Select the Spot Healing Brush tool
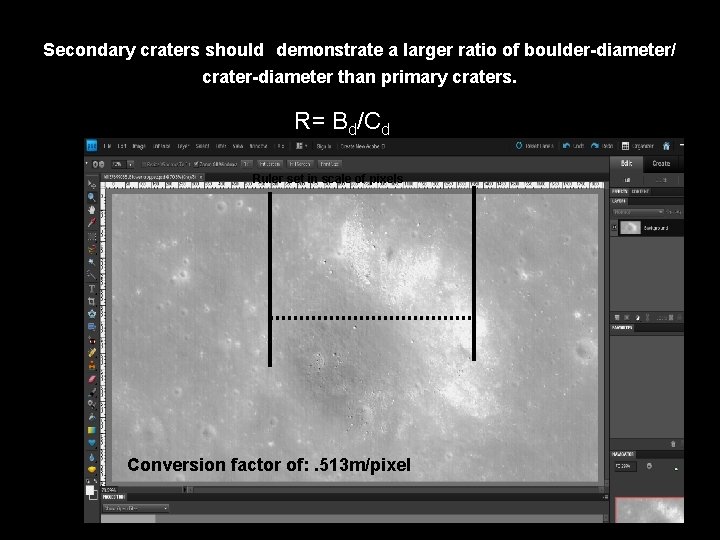Image resolution: width=720 pixels, height=540 pixels. point(91,352)
